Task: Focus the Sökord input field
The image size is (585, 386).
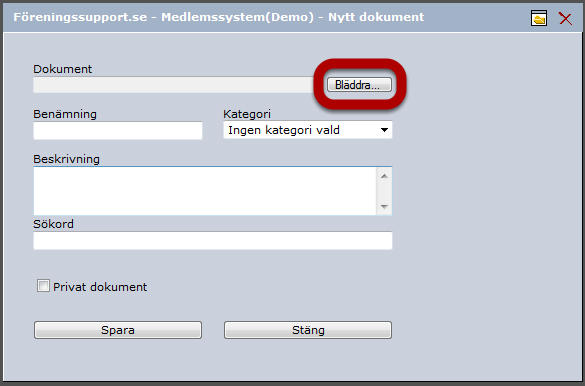Action: click(x=213, y=241)
